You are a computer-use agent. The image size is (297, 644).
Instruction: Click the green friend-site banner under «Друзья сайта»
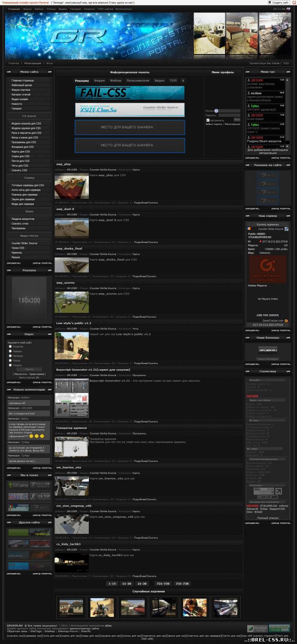(x=18, y=532)
